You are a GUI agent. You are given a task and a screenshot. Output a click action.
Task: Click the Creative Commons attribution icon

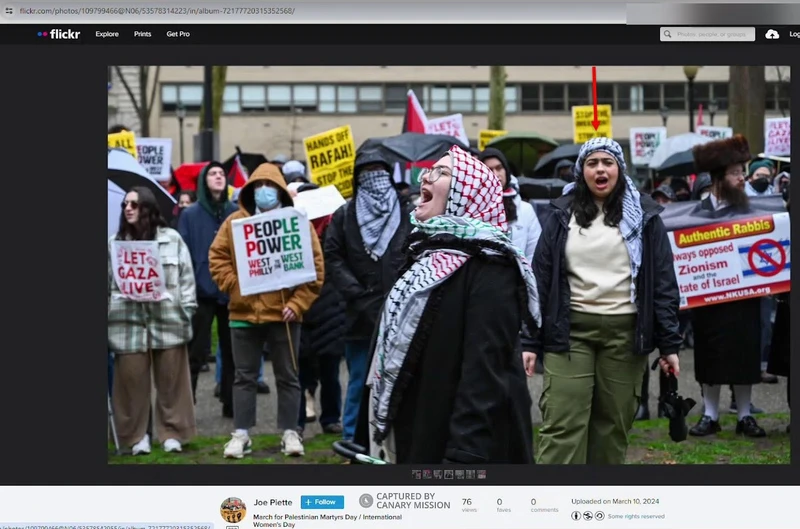click(576, 516)
